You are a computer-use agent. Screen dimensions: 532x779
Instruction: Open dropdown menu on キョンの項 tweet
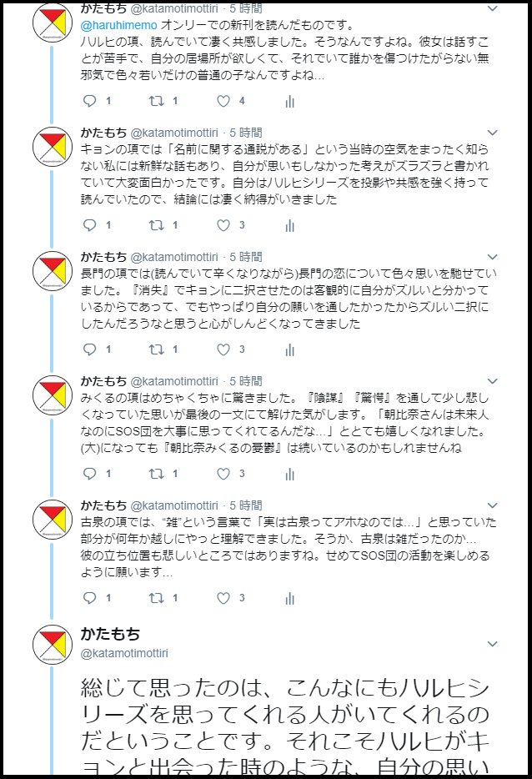492,133
